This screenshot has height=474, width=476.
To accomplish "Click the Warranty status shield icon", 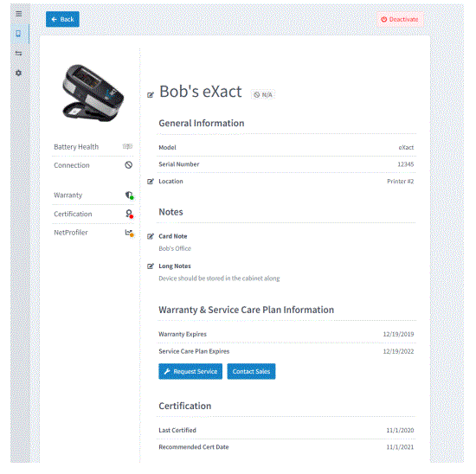I will pos(129,195).
